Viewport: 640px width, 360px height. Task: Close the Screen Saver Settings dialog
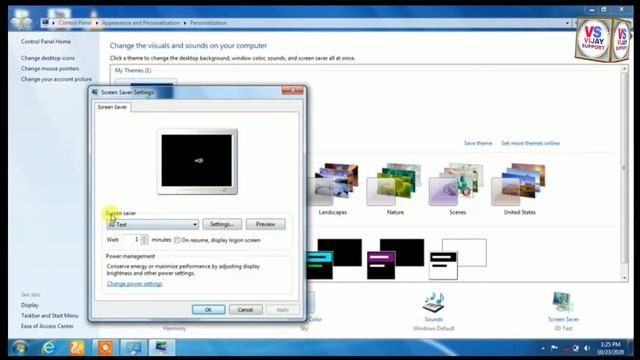coord(292,91)
